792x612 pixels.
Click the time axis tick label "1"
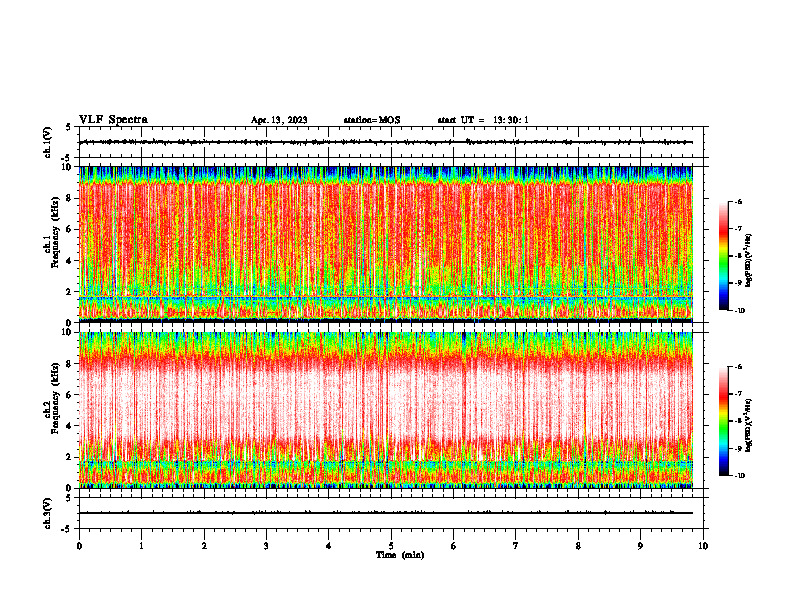[x=141, y=546]
